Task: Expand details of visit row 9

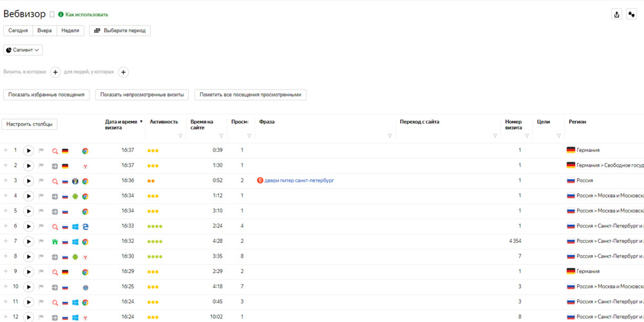Action: [x=6, y=272]
